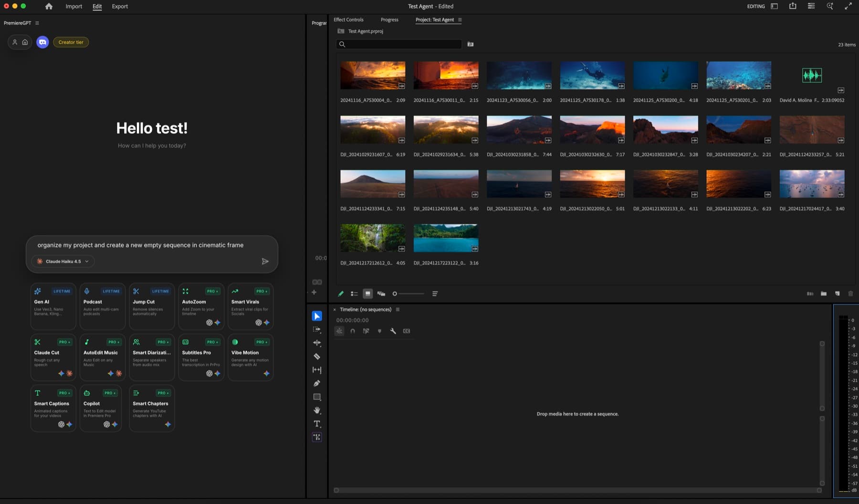Adjust the thumbnail zoom slider
This screenshot has width=859, height=504.
[408, 294]
